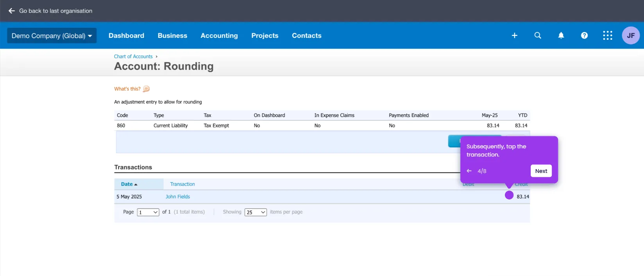Click the Go back to last organisation text
This screenshot has width=644, height=276.
point(56,11)
